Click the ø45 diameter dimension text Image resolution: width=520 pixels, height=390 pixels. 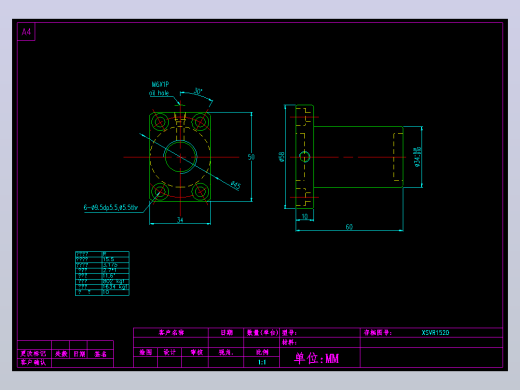click(x=236, y=185)
